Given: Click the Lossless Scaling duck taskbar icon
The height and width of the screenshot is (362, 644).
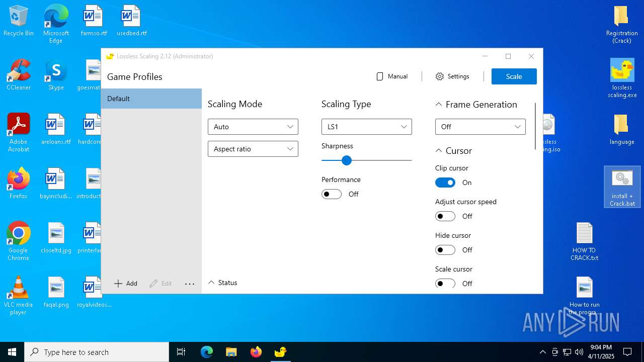Looking at the screenshot, I should (280, 352).
